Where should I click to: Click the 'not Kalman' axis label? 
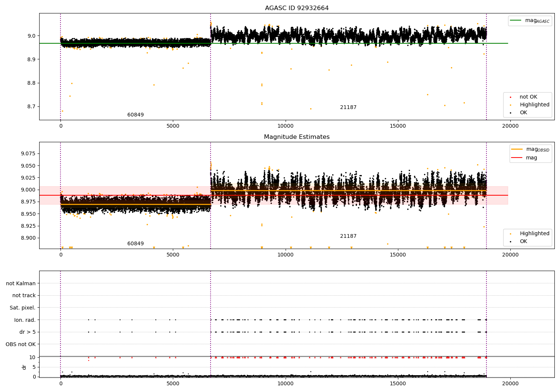click(21, 283)
